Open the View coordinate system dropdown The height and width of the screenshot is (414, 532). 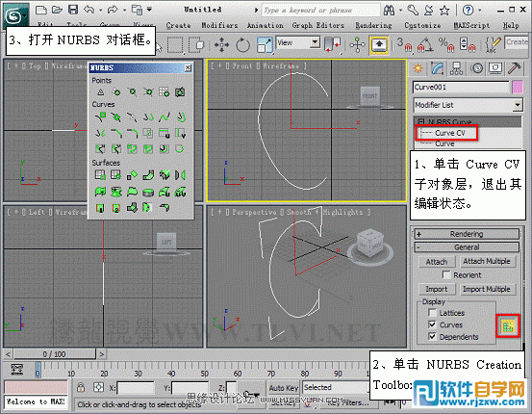point(316,42)
